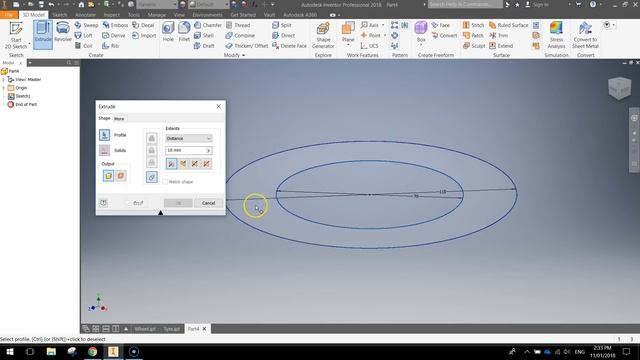Select the Fillet tool
The image size is (640, 360).
point(184,32)
